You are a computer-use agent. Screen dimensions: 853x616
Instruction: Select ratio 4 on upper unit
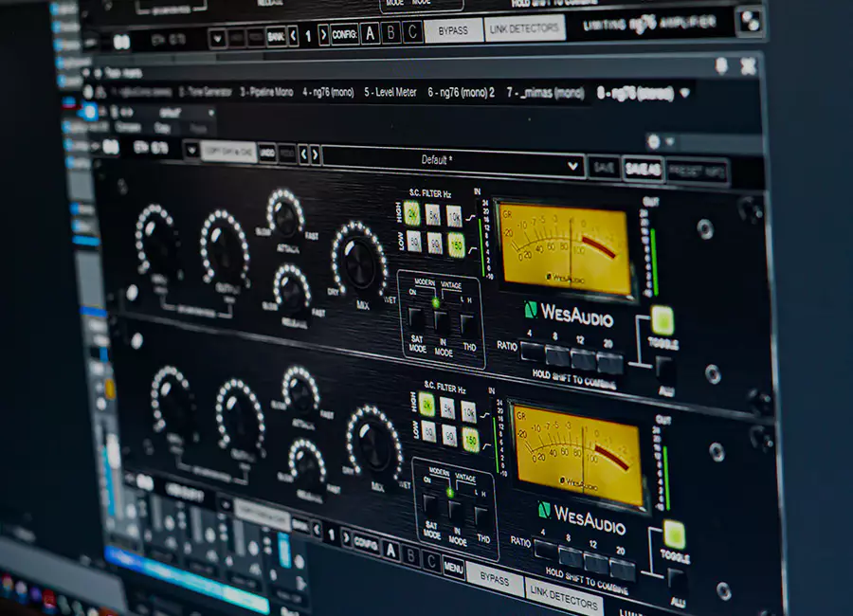pyautogui.click(x=532, y=353)
